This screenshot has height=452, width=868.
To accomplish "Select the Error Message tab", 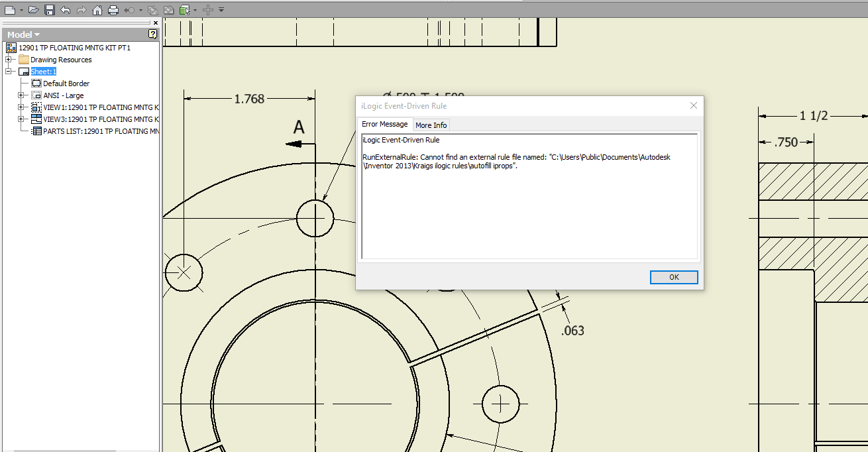I will click(384, 125).
